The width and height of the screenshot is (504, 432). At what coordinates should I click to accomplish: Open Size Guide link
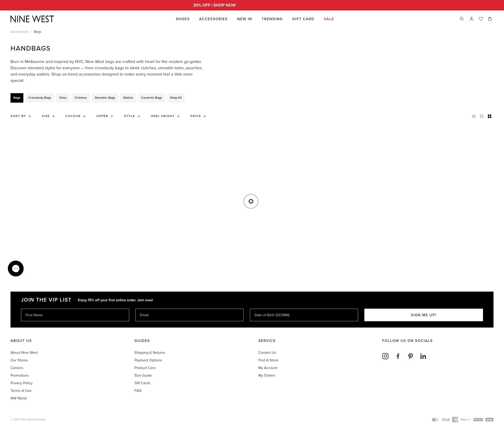[143, 376]
